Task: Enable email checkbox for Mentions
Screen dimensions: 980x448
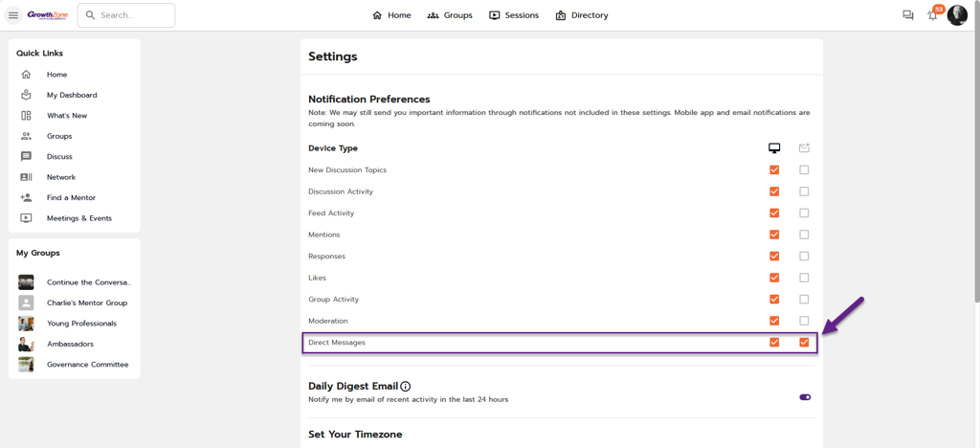Action: click(x=804, y=235)
